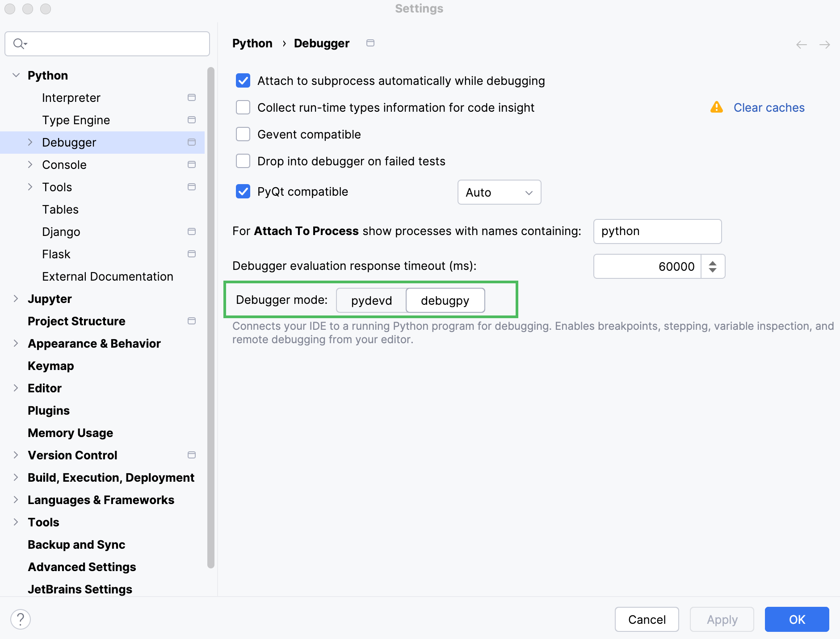The image size is (840, 639).
Task: Click the modified indicator next to Version Control
Action: [x=192, y=455]
